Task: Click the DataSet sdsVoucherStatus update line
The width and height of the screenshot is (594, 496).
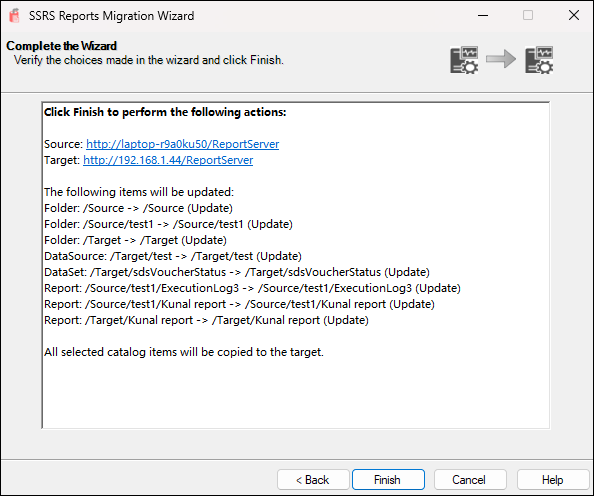Action: click(x=237, y=272)
